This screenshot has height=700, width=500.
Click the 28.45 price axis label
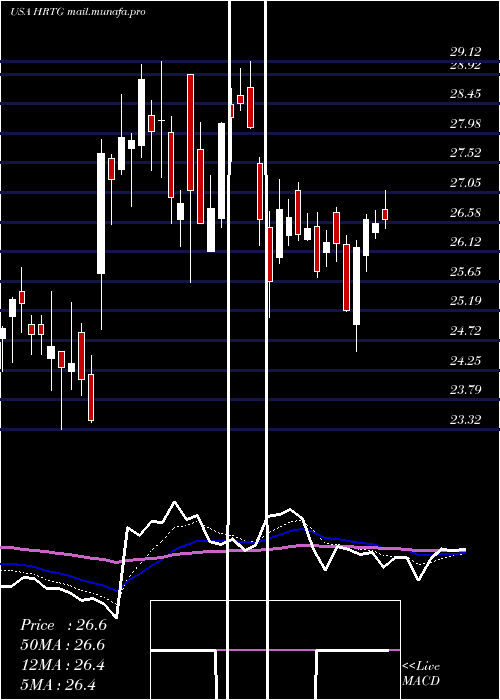[465, 94]
